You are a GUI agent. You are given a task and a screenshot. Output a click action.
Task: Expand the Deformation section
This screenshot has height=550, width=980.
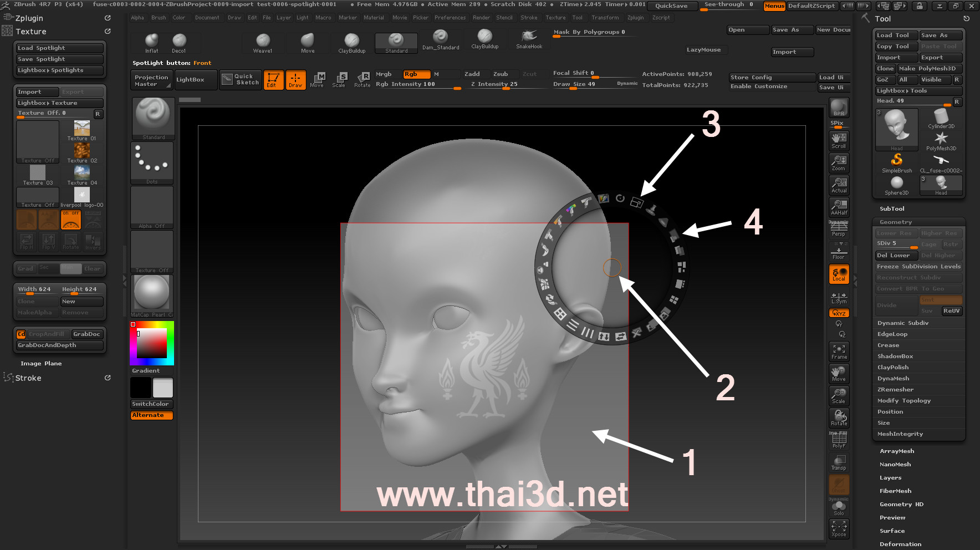point(900,544)
